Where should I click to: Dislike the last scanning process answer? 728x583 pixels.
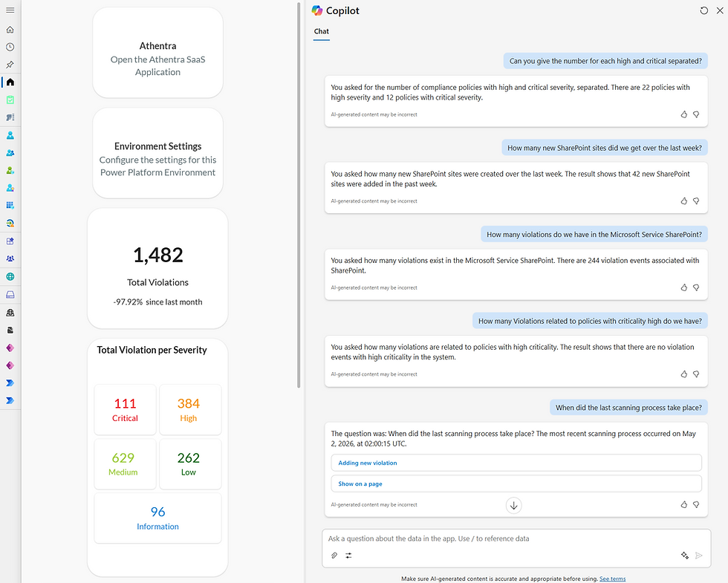click(x=696, y=504)
